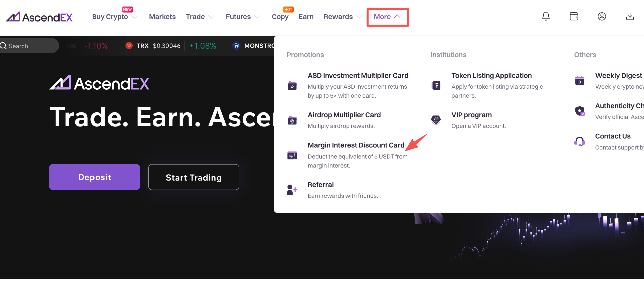Open the user account profile icon
644x284 pixels.
602,17
